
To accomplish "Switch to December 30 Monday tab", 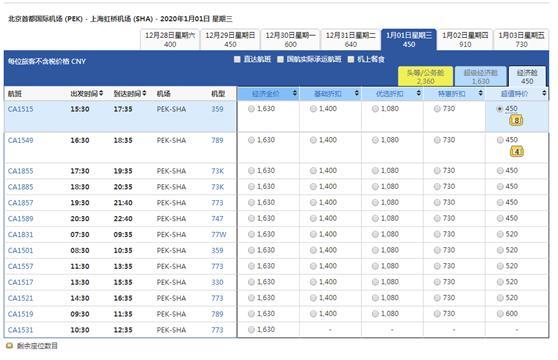I will 290,39.
